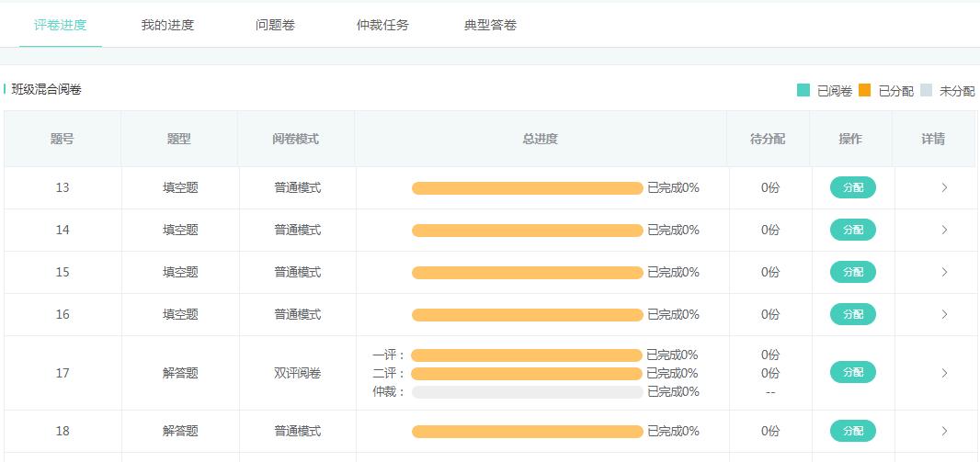Click 普通模式 cell in row 13
Viewport: 980px width, 462px height.
pyautogui.click(x=298, y=187)
